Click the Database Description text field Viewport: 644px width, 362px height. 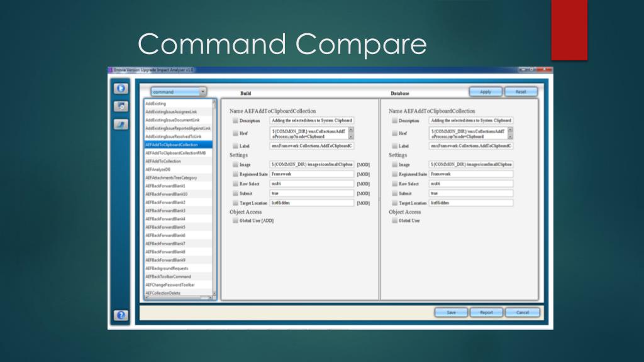click(x=471, y=121)
